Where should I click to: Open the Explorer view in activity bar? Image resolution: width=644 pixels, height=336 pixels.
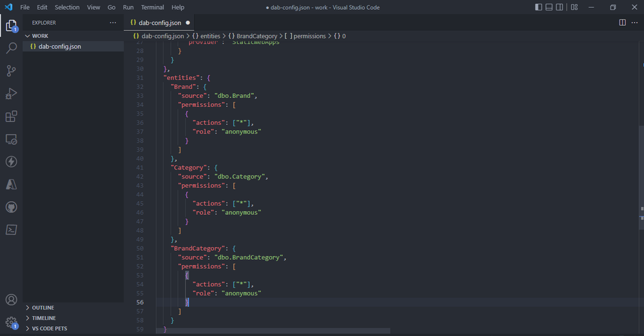(11, 26)
